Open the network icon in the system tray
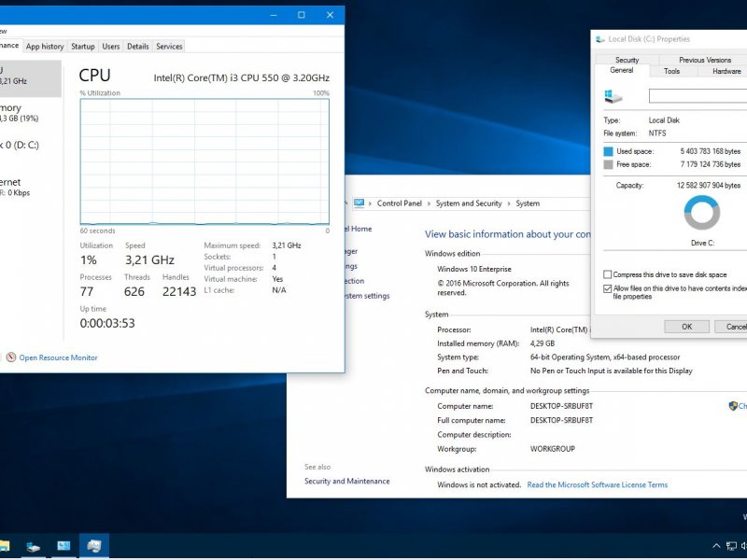The width and height of the screenshot is (747, 560). [731, 546]
